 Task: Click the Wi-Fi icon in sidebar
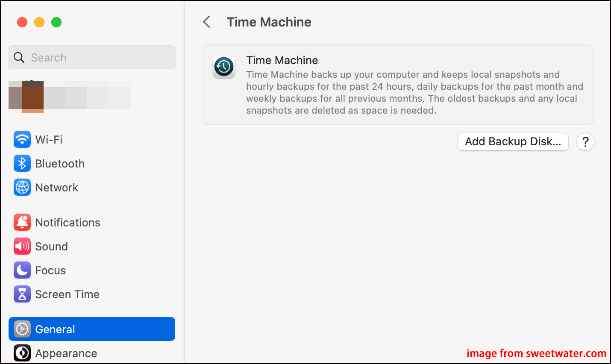click(22, 140)
